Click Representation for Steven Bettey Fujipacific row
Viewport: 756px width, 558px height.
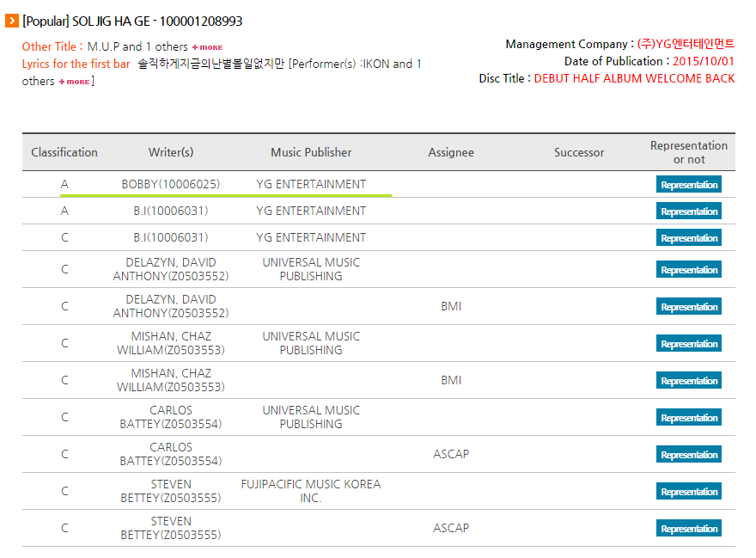pyautogui.click(x=688, y=492)
